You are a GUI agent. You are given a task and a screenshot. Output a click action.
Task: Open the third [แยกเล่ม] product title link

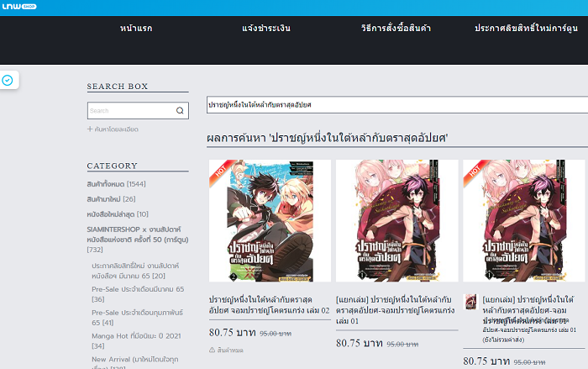(528, 310)
